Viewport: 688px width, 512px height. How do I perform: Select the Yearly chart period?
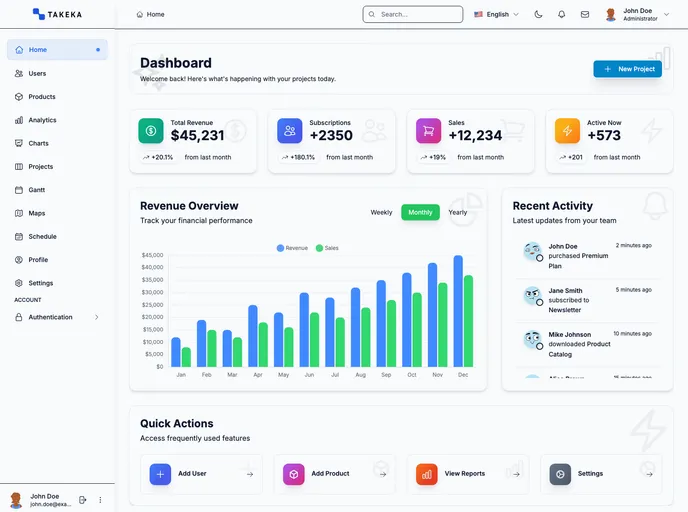457,212
